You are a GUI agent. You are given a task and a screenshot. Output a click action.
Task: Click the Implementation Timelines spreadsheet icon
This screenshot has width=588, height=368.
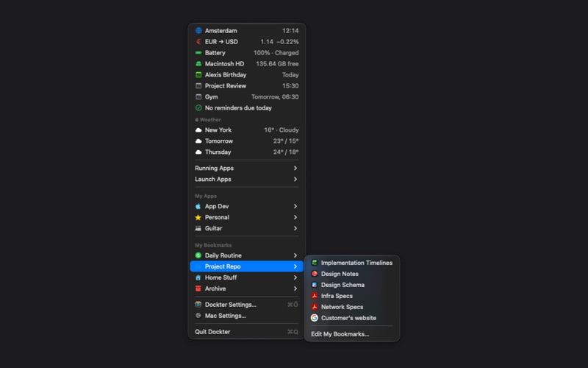tap(315, 263)
